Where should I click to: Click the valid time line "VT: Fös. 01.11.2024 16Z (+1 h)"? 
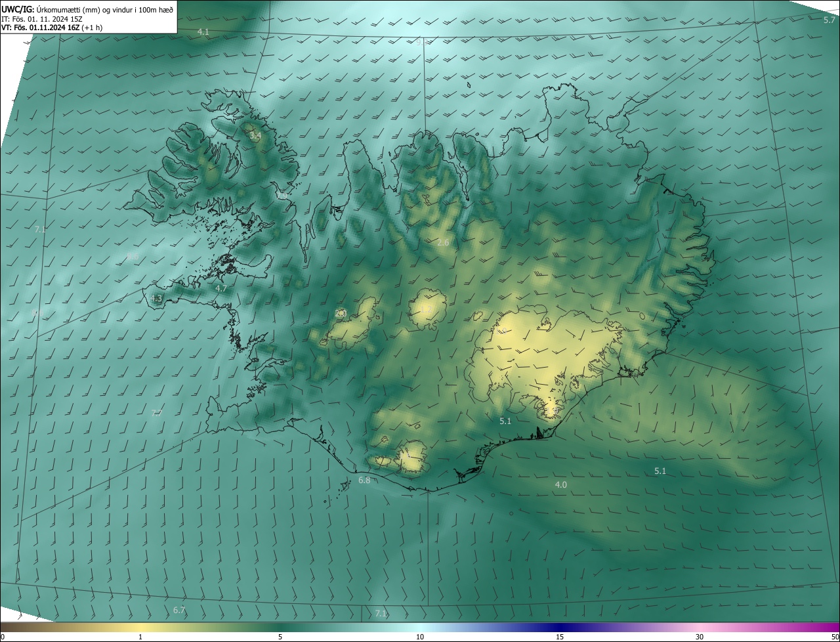coord(53,28)
